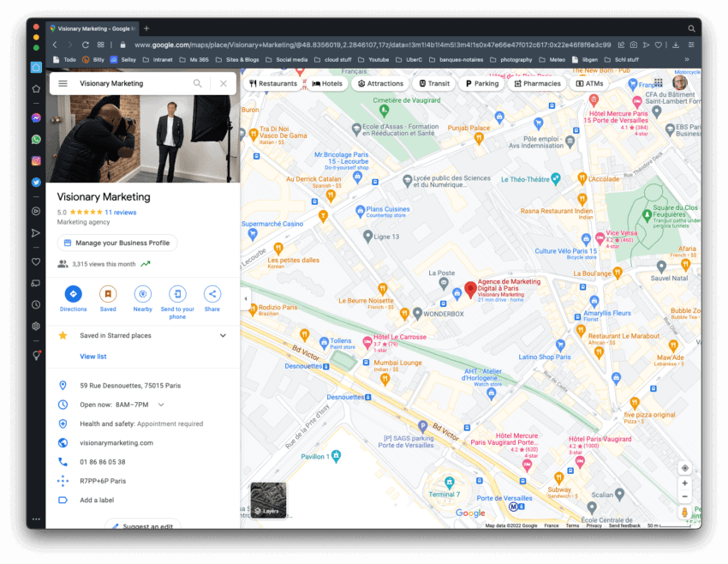Click the Le Théo-Théâtre marker
The image size is (728, 564).
coord(555,179)
